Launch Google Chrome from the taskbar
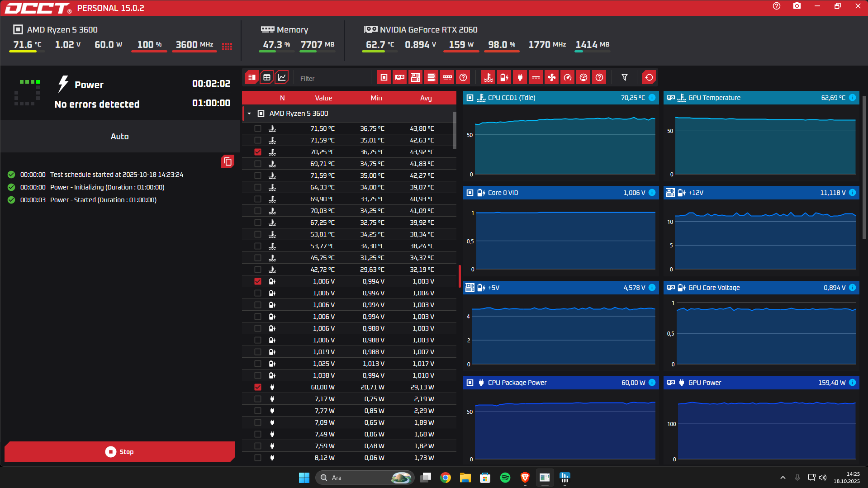Image resolution: width=868 pixels, height=488 pixels. click(x=446, y=478)
